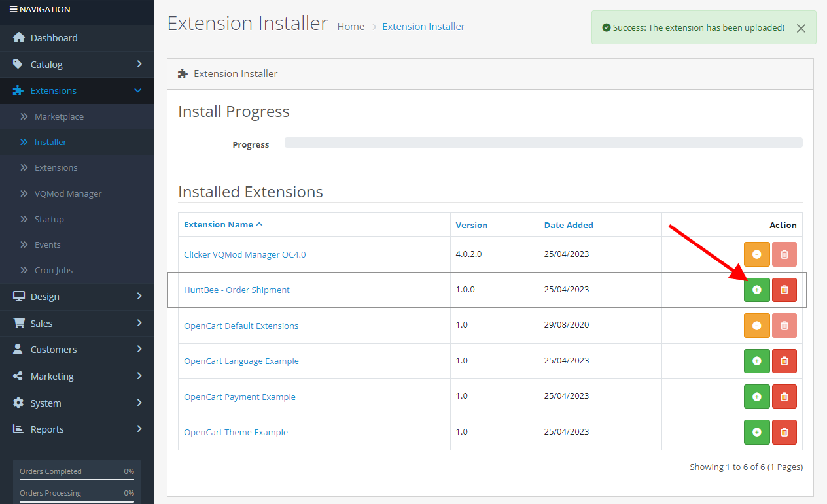This screenshot has width=827, height=504.
Task: Install the OpenCart Payment Example extension
Action: pos(757,397)
